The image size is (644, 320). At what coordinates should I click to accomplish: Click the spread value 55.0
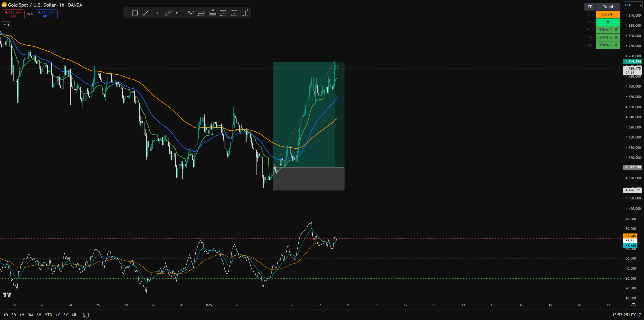coord(30,14)
